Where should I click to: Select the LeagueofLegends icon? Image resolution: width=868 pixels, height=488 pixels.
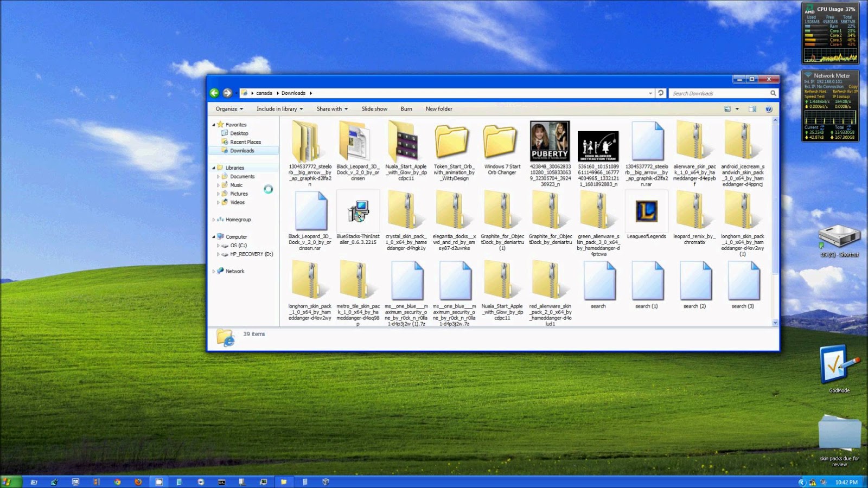click(x=646, y=215)
